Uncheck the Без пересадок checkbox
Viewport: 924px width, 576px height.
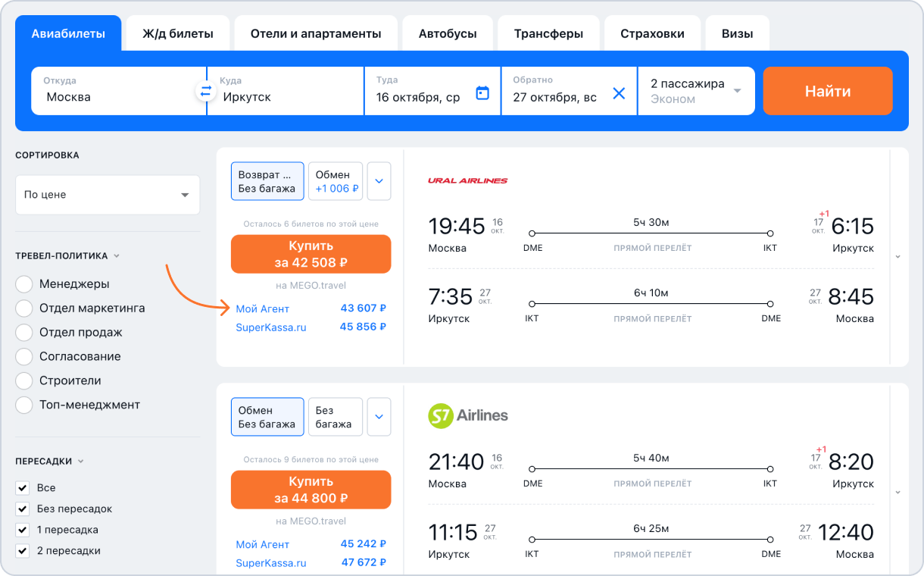(x=23, y=509)
